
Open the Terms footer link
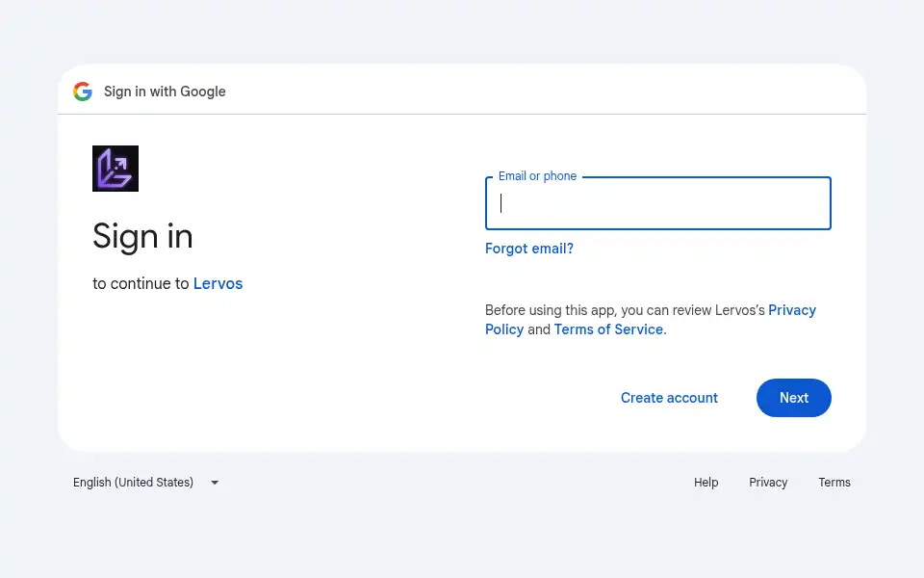[x=834, y=483]
